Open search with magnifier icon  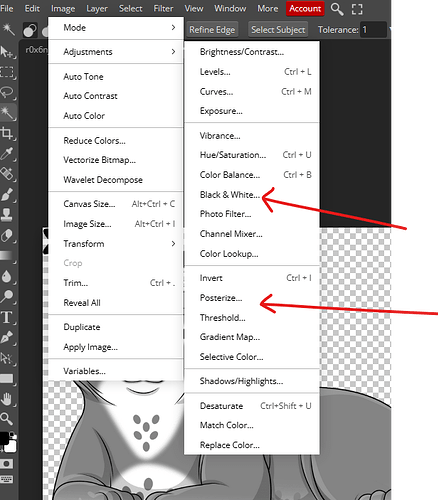point(337,9)
